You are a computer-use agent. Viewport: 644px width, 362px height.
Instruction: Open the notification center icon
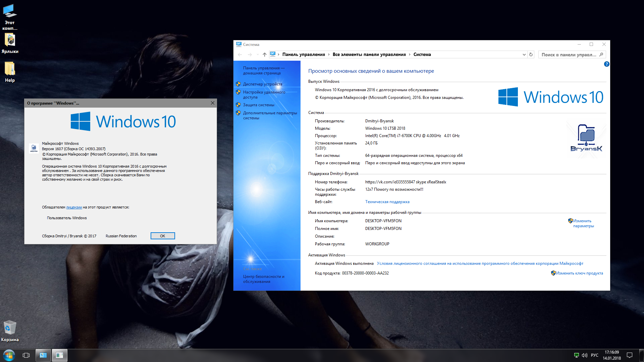click(x=630, y=355)
